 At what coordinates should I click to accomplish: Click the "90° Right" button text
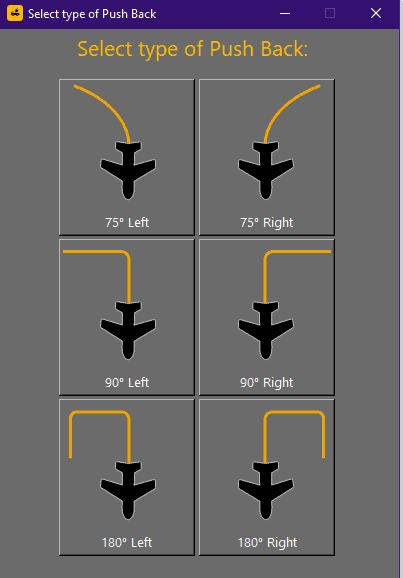[x=267, y=383]
